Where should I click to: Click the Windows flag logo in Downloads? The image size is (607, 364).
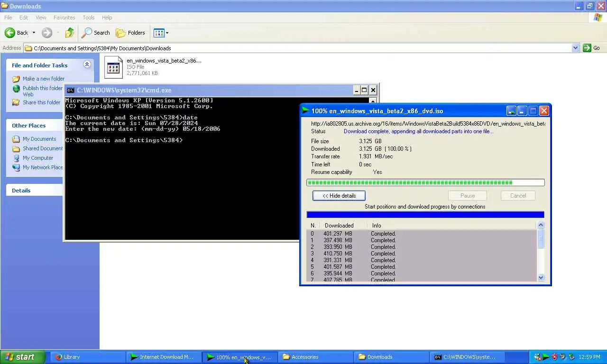pos(598,18)
